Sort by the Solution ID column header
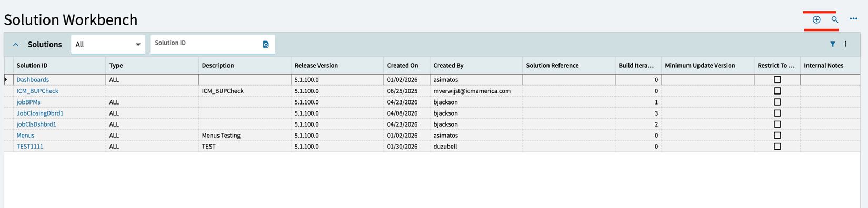 [59, 65]
